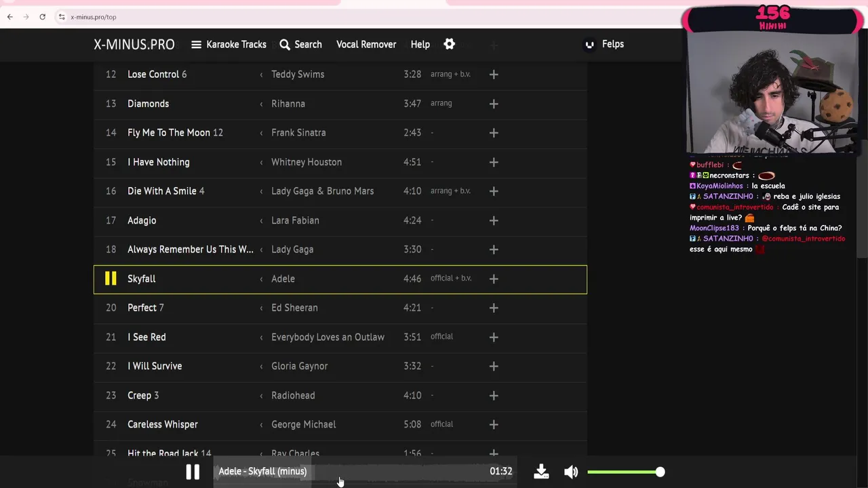Open site info icon beside URL
The height and width of the screenshot is (488, 868).
click(x=61, y=17)
